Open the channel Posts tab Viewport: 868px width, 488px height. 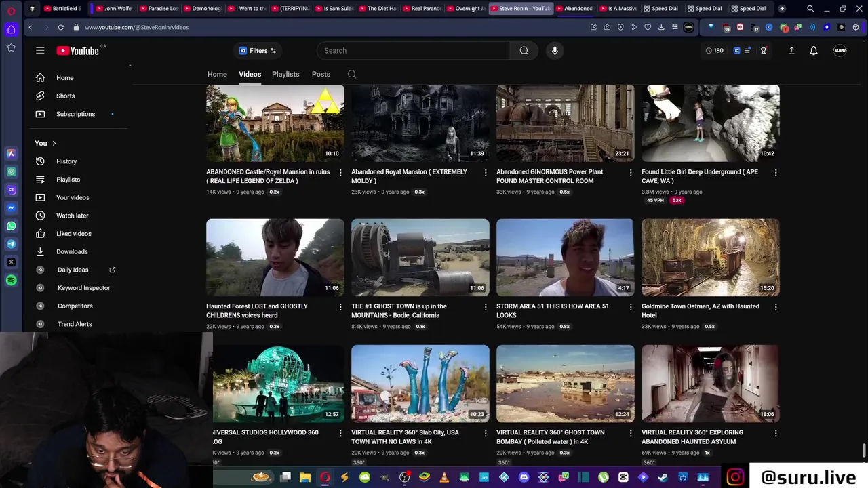(x=321, y=74)
